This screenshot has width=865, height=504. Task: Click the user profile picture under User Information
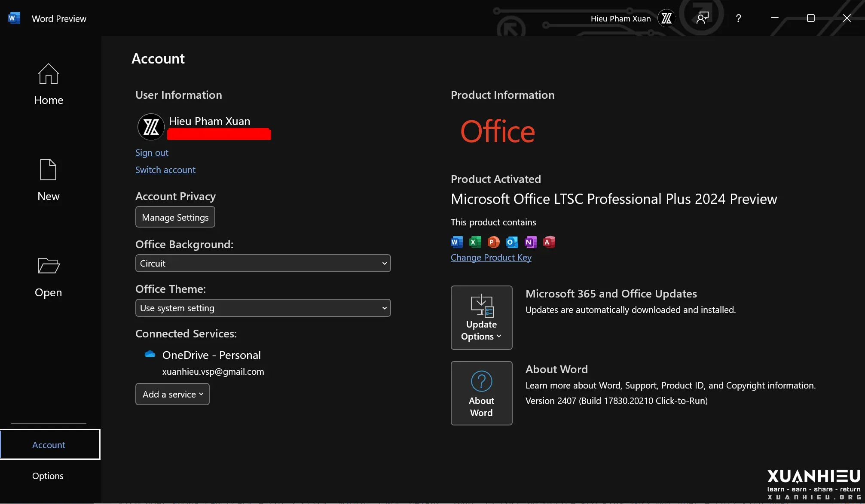click(x=151, y=127)
